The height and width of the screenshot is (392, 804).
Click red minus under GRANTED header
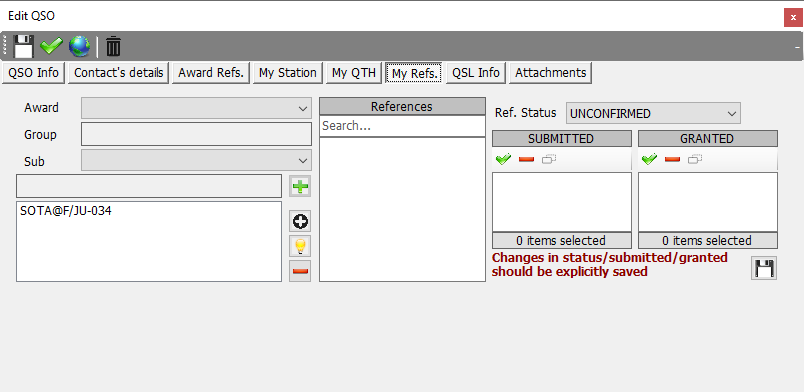click(x=672, y=160)
